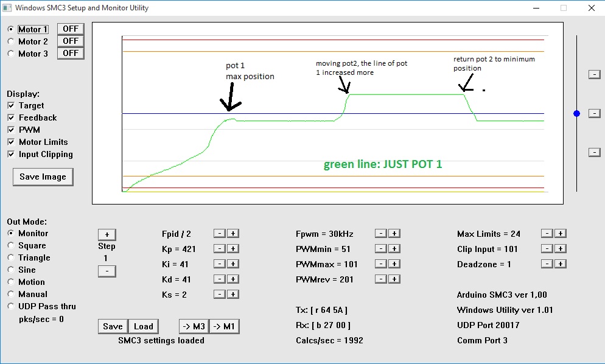The width and height of the screenshot is (605, 364).
Task: Decrease Max Limits with minus button
Action: pos(547,234)
